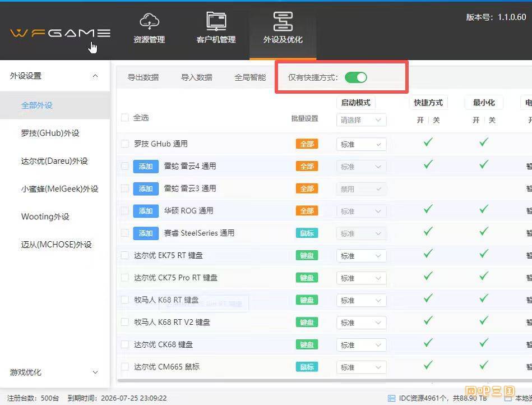
Task: Click the 键盘 tag for 达尔优 EK75 RT
Action: pyautogui.click(x=307, y=256)
